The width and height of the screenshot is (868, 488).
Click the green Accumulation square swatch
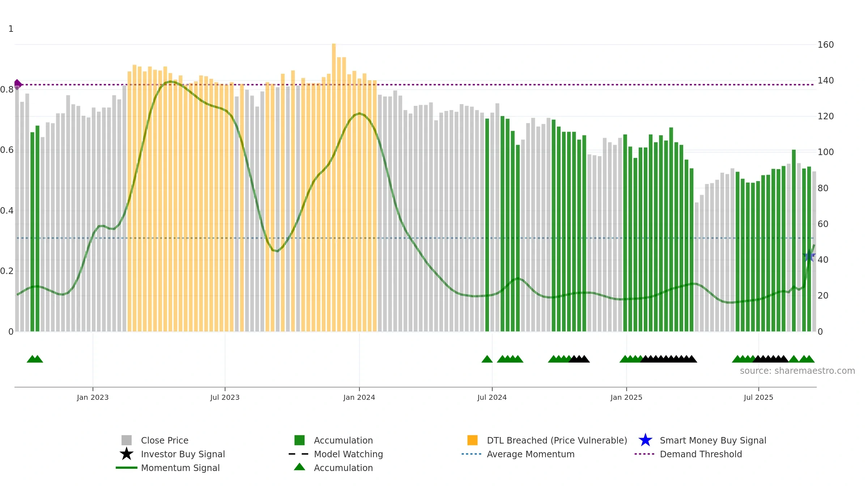click(x=299, y=440)
